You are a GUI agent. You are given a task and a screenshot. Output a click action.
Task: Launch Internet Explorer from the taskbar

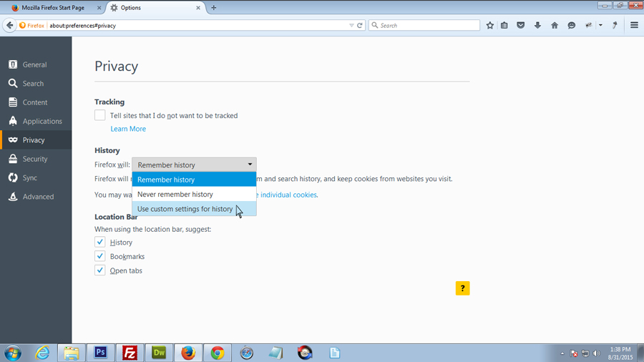click(42, 353)
